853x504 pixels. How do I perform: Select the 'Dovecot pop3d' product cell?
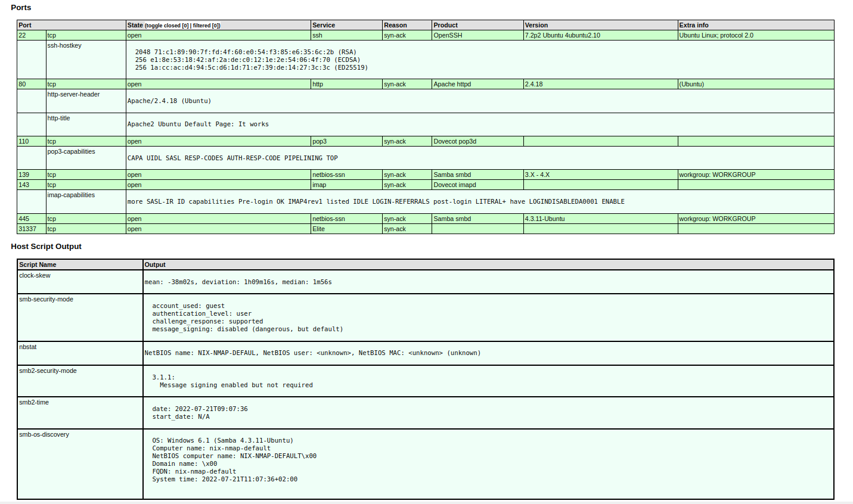[x=477, y=141]
